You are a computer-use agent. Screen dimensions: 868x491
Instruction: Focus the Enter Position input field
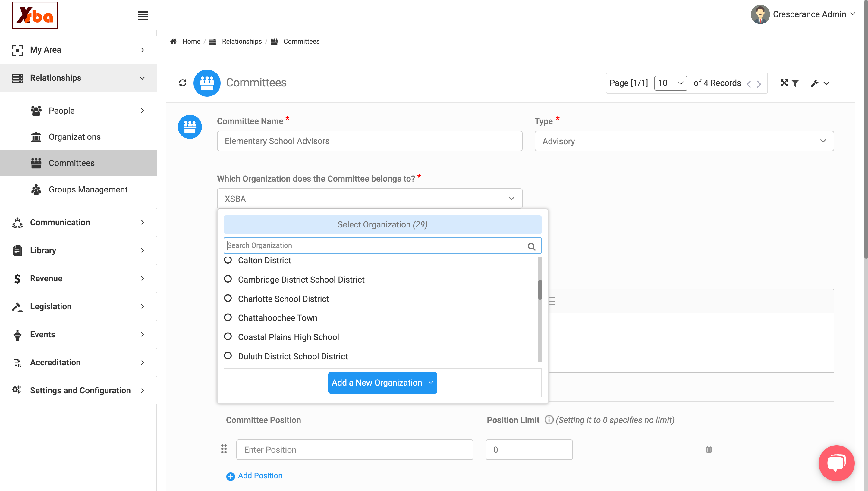(354, 450)
